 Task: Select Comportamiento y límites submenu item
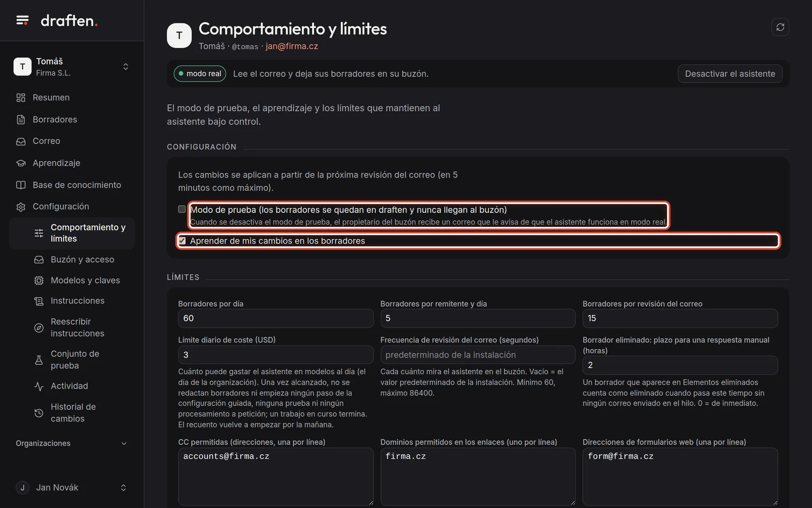pyautogui.click(x=72, y=233)
